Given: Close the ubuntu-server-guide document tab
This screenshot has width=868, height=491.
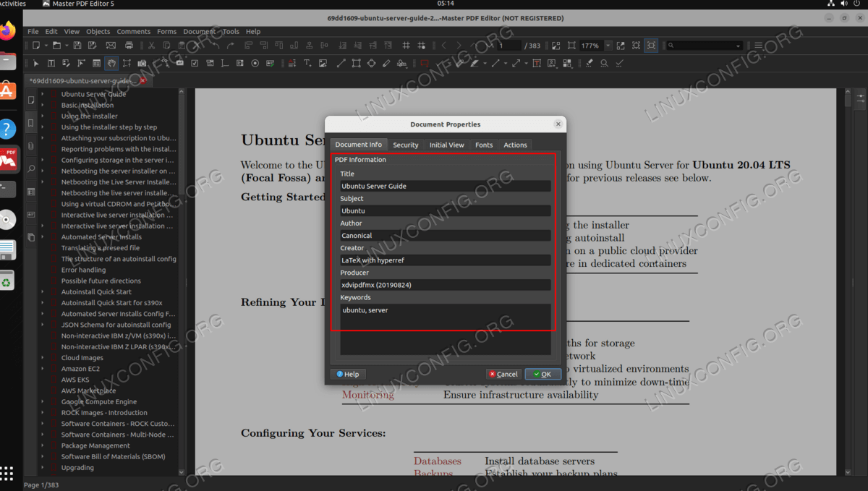Looking at the screenshot, I should click(142, 81).
